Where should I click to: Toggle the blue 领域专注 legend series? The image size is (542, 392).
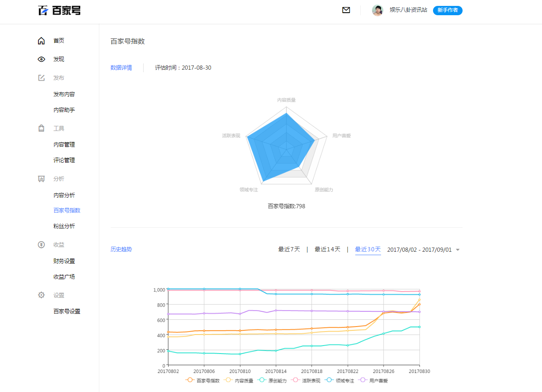pos(339,381)
